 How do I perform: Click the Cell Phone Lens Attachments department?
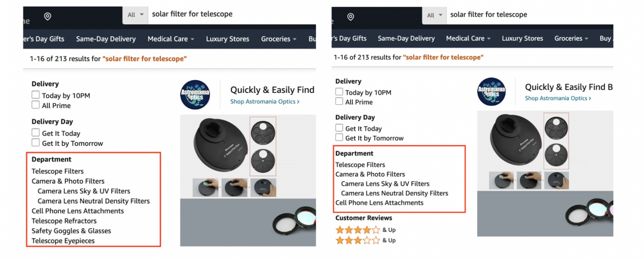pyautogui.click(x=78, y=211)
